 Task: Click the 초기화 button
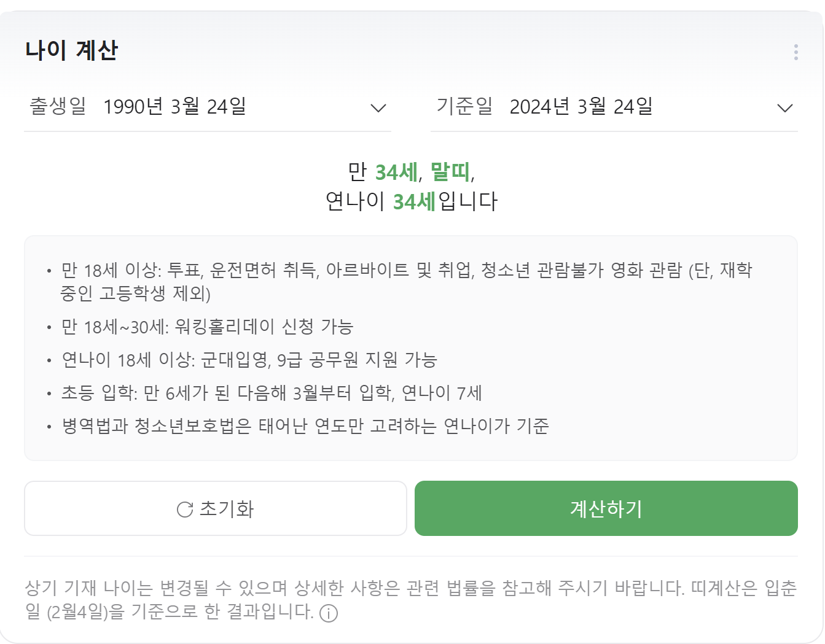pyautogui.click(x=216, y=508)
